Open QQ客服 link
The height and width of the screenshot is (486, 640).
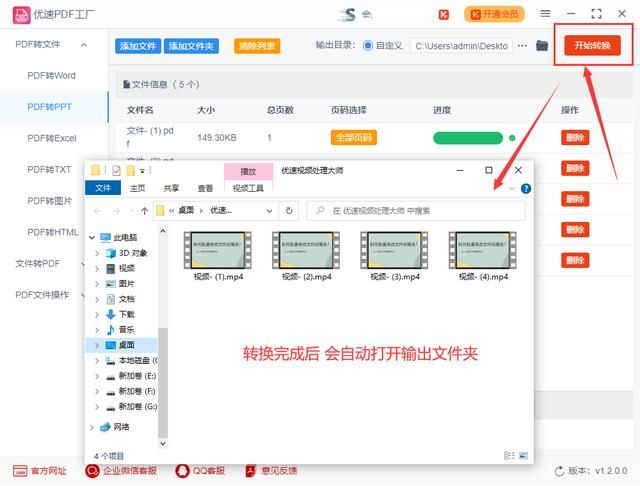200,471
